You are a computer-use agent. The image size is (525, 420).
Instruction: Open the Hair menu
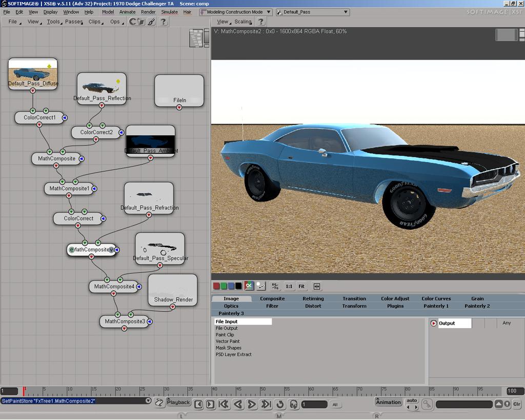pos(187,12)
